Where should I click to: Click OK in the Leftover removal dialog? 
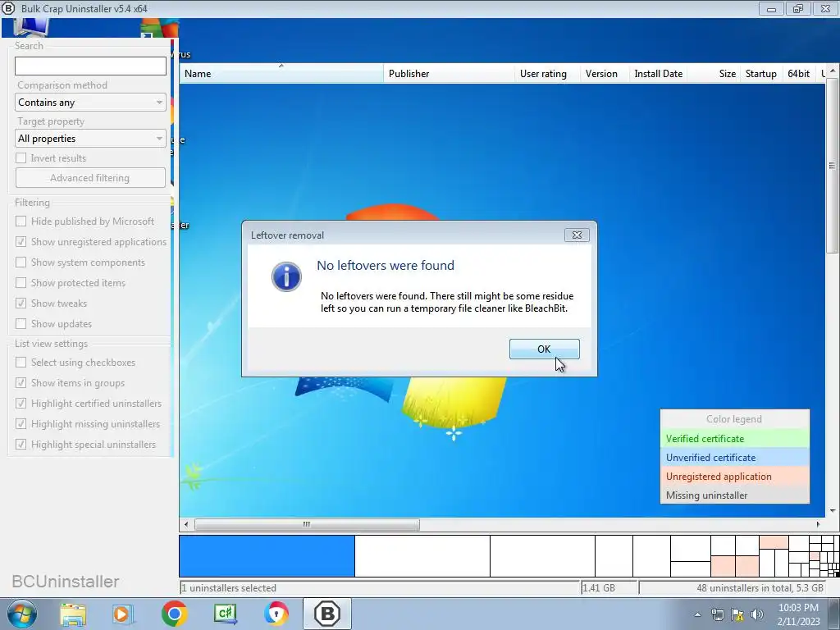pyautogui.click(x=544, y=349)
